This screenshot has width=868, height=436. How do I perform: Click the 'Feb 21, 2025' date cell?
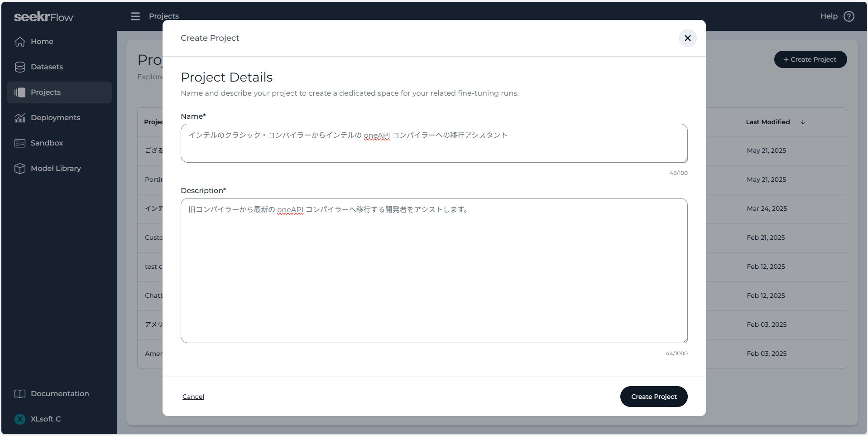pos(766,238)
